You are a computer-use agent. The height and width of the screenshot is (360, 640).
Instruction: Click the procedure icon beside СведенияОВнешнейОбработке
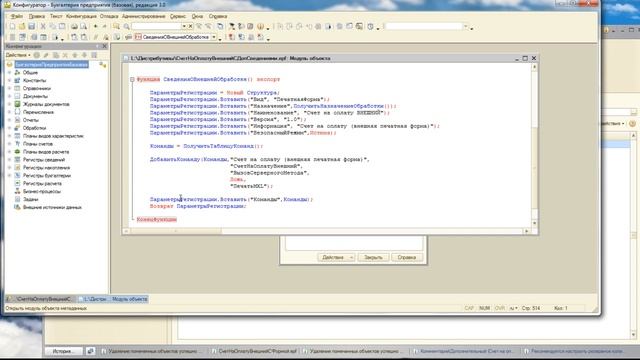(138, 37)
